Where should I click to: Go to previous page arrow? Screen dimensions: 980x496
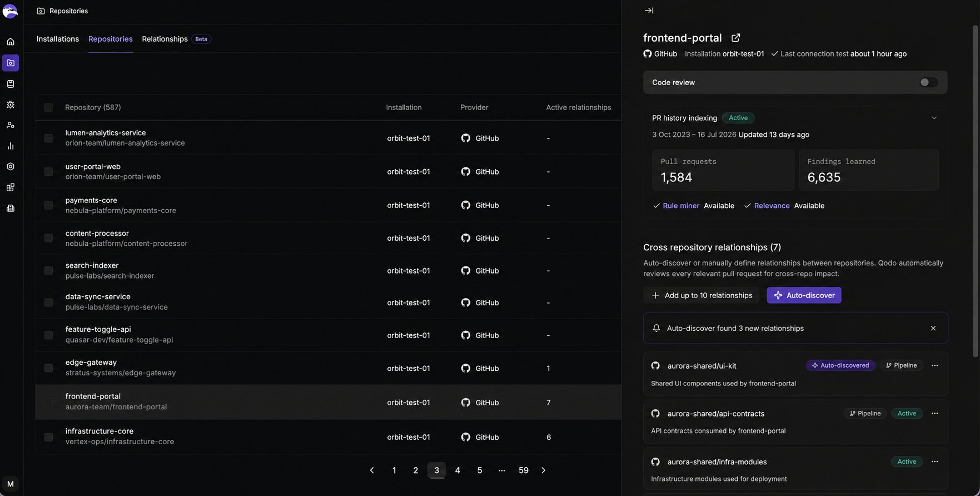(372, 470)
